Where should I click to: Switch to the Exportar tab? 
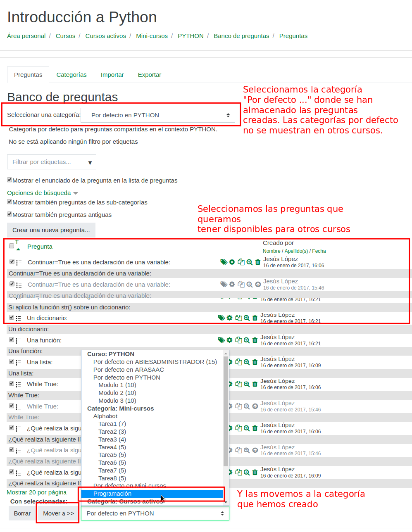(x=150, y=75)
